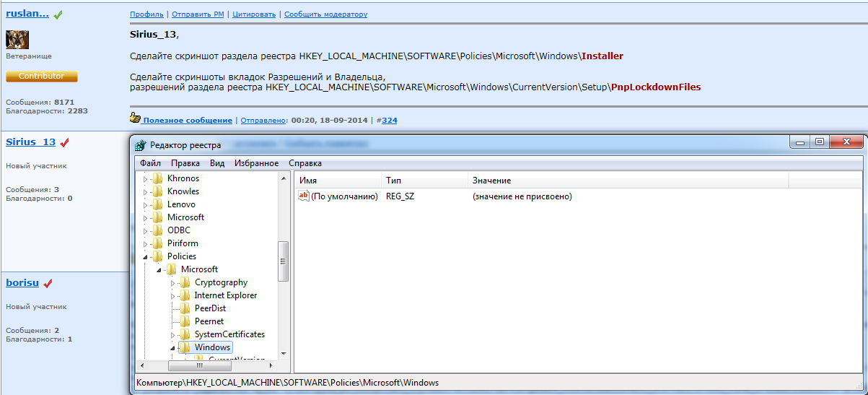Click the Khronos folder icon
The height and width of the screenshot is (395, 868).
click(x=157, y=178)
